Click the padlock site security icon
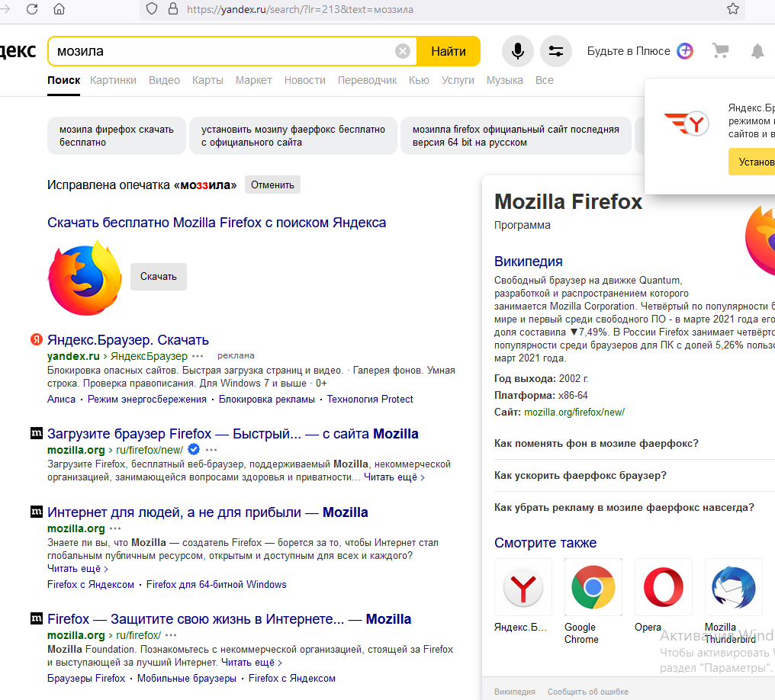This screenshot has height=700, width=775. point(173,9)
